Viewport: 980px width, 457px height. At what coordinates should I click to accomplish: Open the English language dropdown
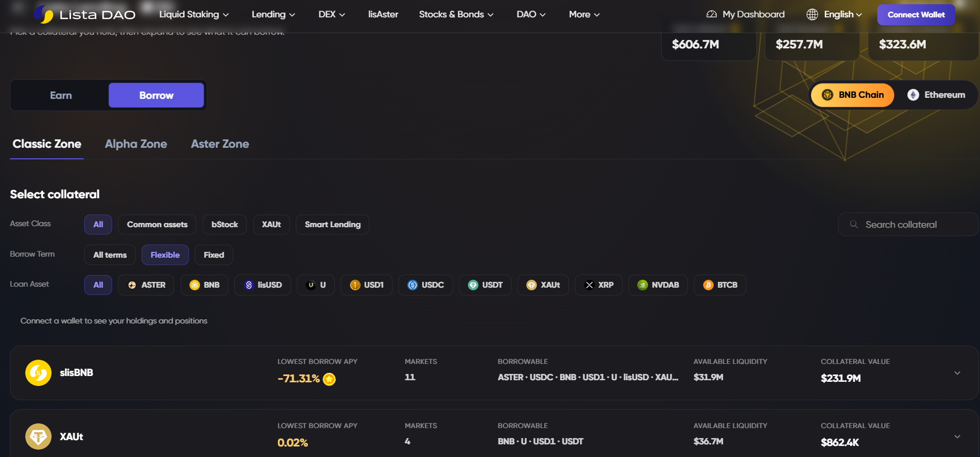pyautogui.click(x=843, y=14)
